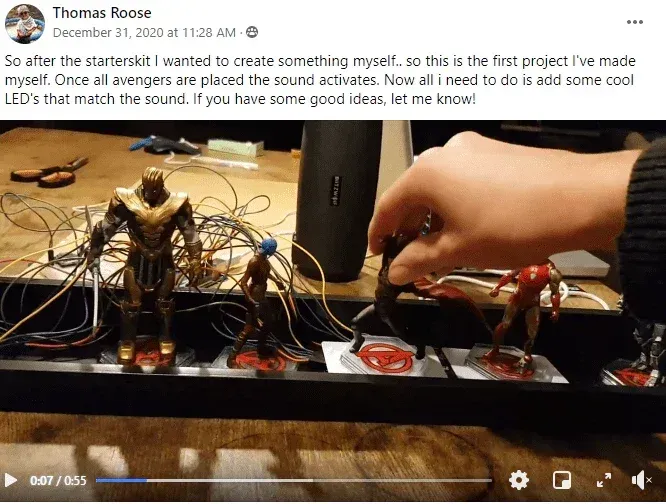Open the video settings gear
This screenshot has width=666, height=504.
pyautogui.click(x=519, y=480)
